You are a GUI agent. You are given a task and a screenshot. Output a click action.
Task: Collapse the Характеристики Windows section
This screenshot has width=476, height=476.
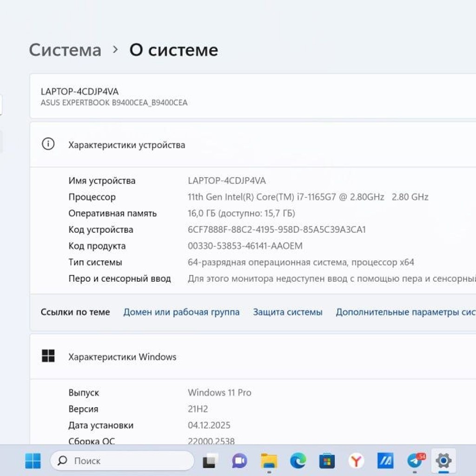pyautogui.click(x=253, y=357)
